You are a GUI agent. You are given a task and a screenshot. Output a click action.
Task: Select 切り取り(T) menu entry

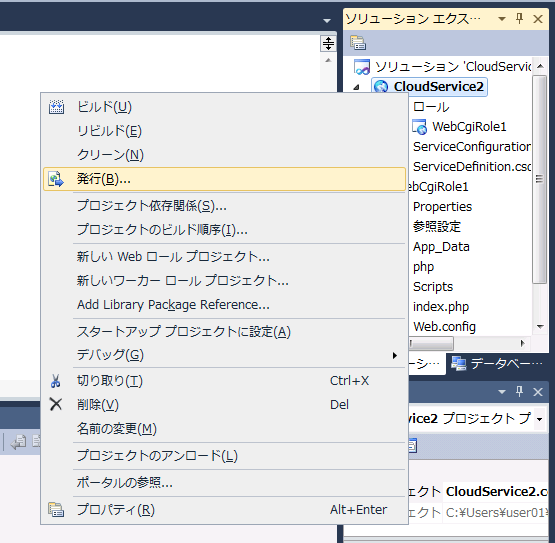[x=224, y=381]
